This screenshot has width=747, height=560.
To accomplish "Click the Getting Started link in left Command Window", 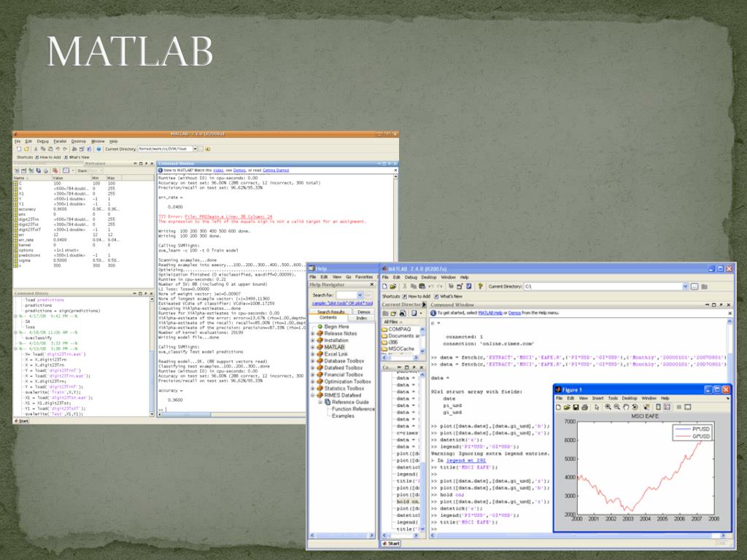I will coord(276,170).
